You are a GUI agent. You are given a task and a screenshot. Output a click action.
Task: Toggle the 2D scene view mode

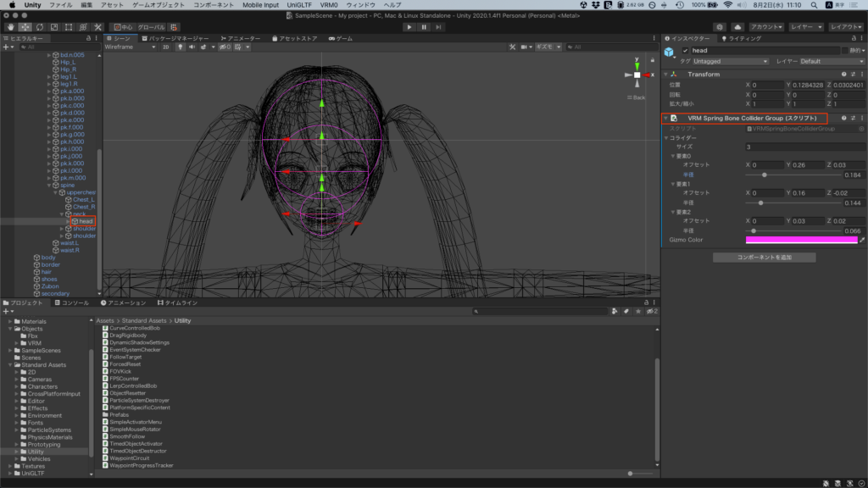point(166,47)
